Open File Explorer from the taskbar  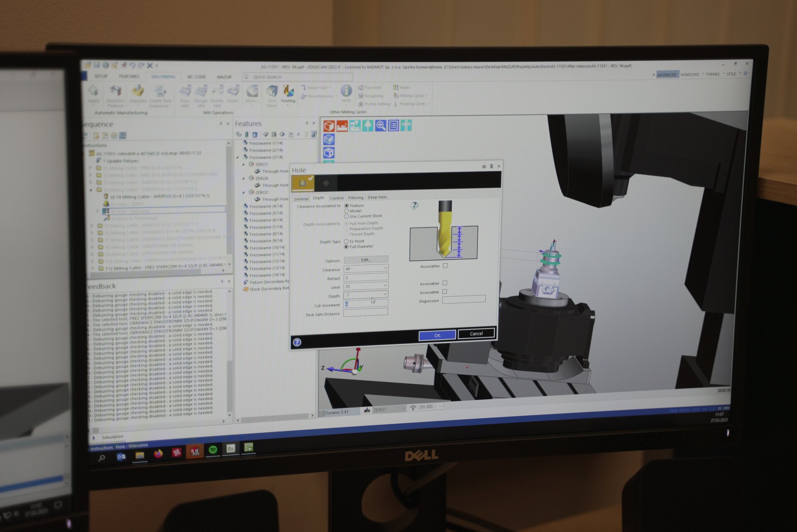(x=140, y=455)
